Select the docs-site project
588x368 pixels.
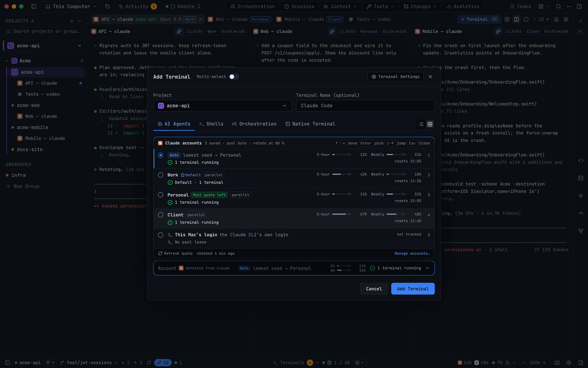point(29,149)
